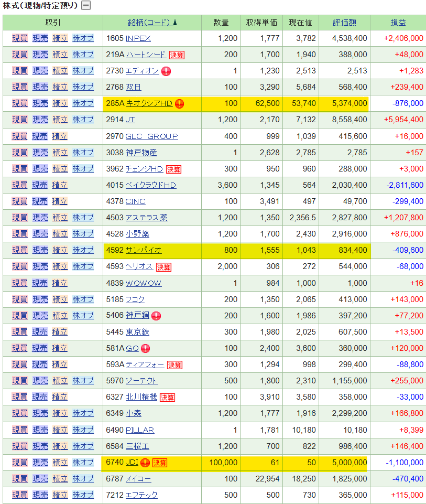Click the alert icon next to JDI
This screenshot has height=504, width=426.
coord(145,463)
